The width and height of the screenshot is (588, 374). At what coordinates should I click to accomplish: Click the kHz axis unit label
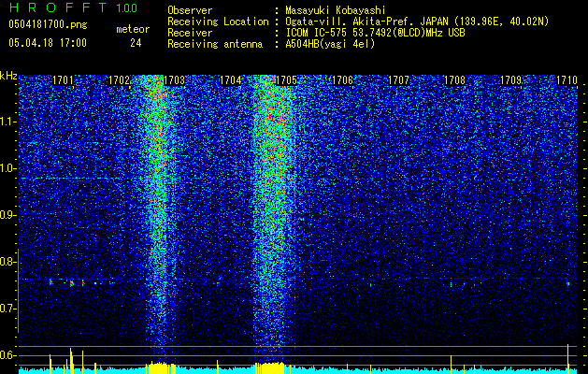(8, 76)
